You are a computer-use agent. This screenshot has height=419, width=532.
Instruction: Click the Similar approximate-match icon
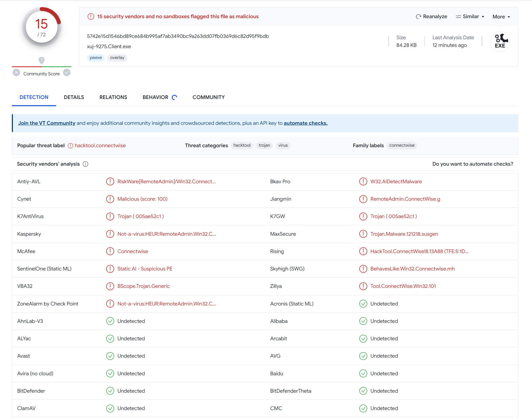(458, 17)
